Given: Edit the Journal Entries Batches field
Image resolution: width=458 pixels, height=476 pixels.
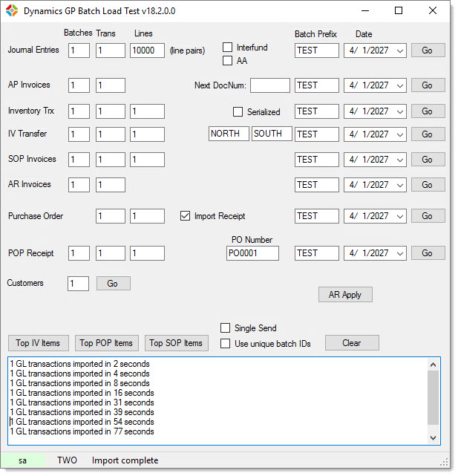Looking at the screenshot, I should [x=79, y=50].
